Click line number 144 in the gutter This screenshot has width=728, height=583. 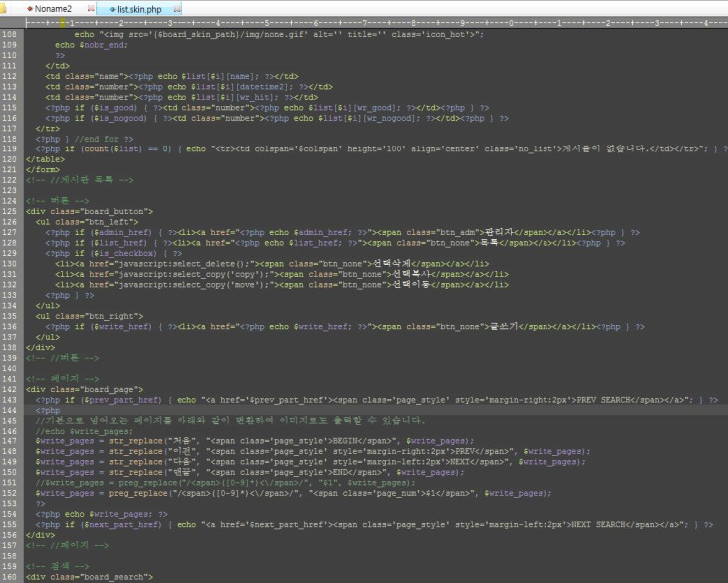(x=11, y=410)
